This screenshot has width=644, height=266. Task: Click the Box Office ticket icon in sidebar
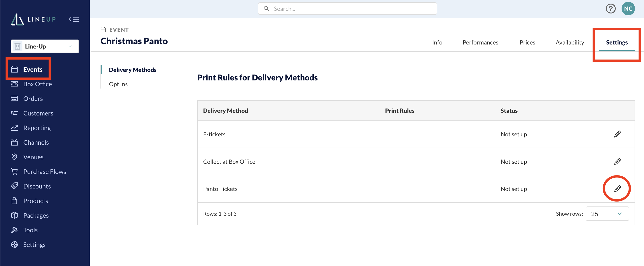tap(14, 84)
